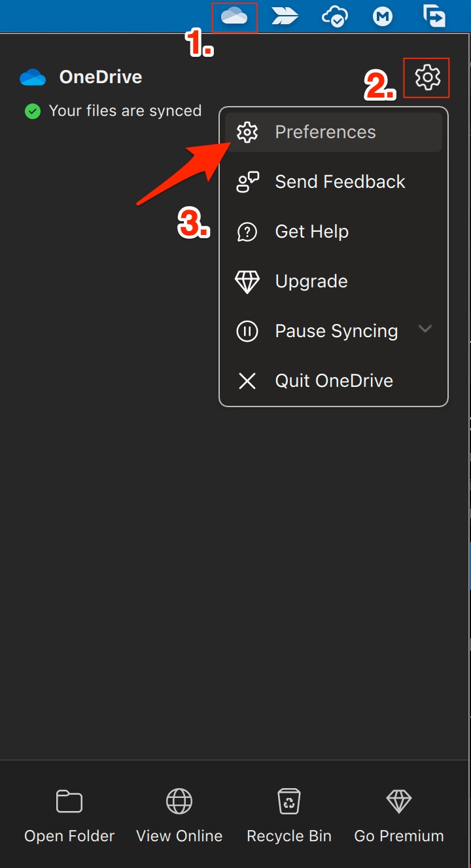Image resolution: width=471 pixels, height=868 pixels.
Task: Choose Send Feedback
Action: click(x=340, y=181)
